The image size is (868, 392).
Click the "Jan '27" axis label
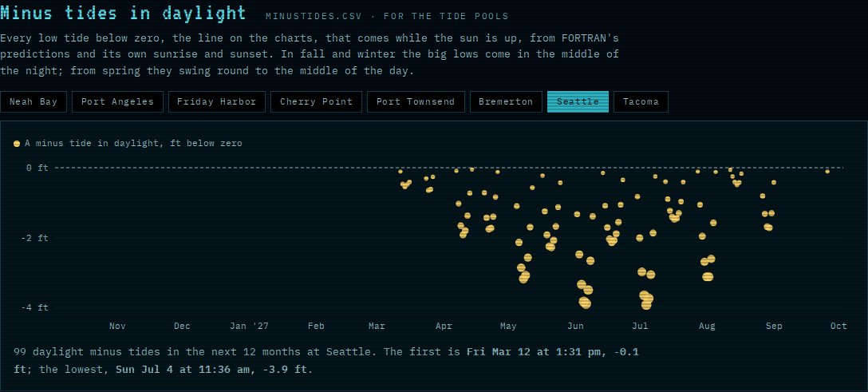tap(249, 326)
